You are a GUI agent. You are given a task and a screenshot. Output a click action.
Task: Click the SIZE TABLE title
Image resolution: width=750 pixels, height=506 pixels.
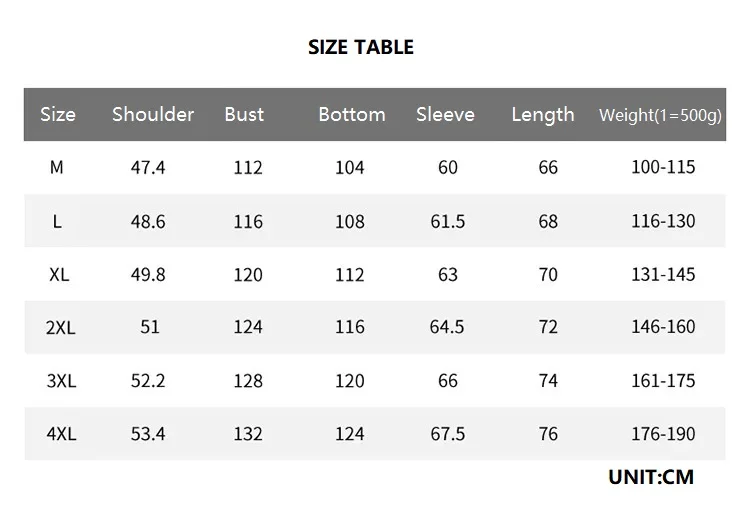click(360, 47)
